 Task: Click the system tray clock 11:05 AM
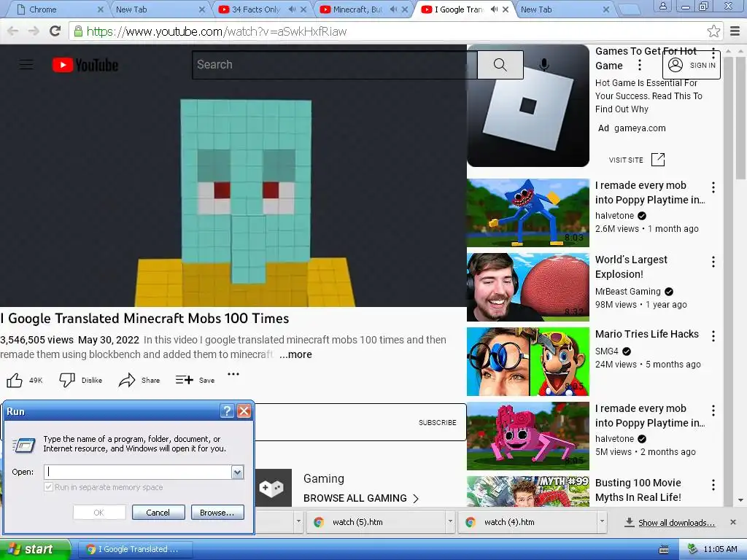720,550
